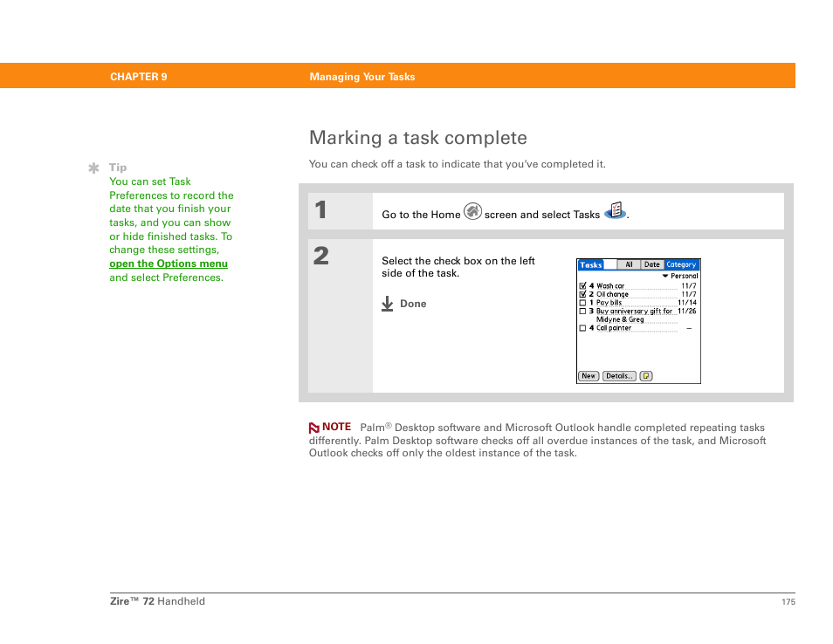Click the Done down-arrow icon
Screen dimensions: 833x644
388,304
